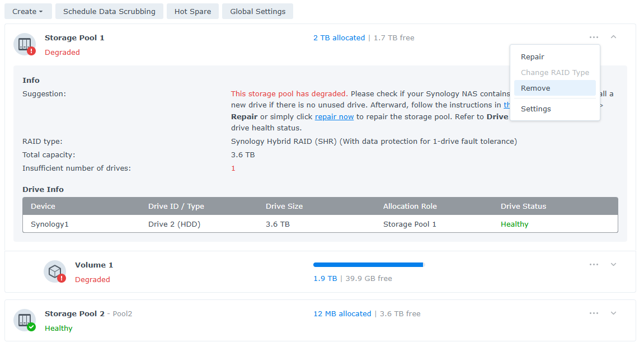Open Volume 1 more options ellipsis
Screen dimensions: 644x347
coord(594,265)
